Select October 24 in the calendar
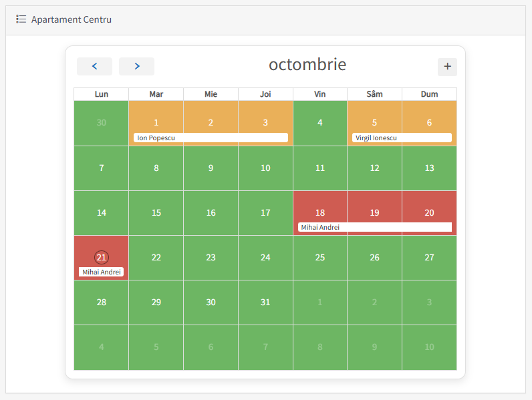This screenshot has width=532, height=400. pyautogui.click(x=265, y=258)
